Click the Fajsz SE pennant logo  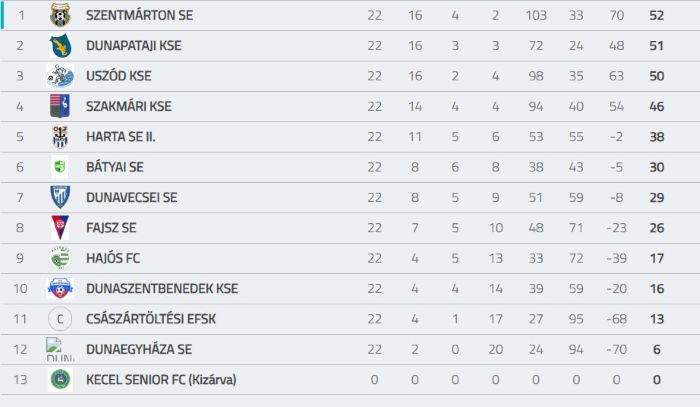(60, 228)
